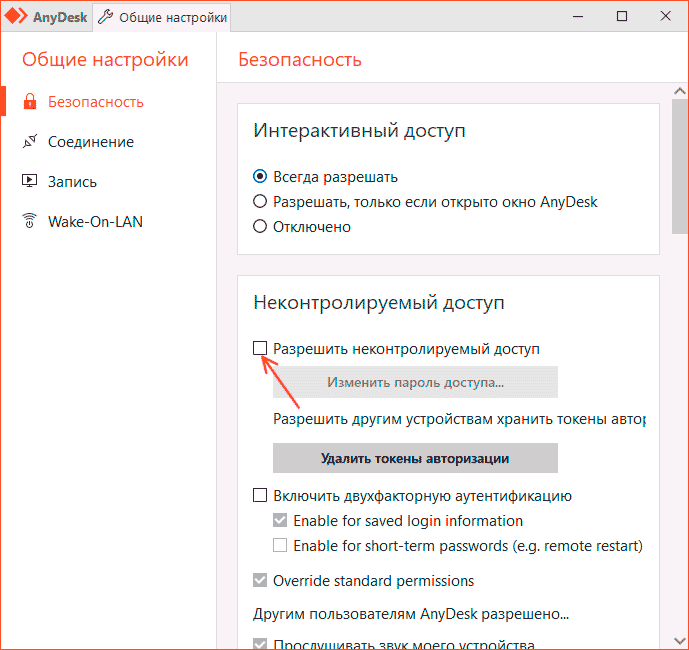Click the lock icon beside Безопасность
Image resolution: width=689 pixels, height=650 pixels.
pyautogui.click(x=30, y=102)
